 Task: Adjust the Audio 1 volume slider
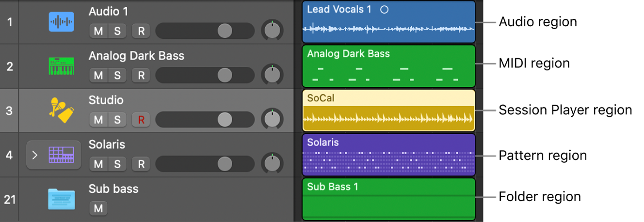pyautogui.click(x=225, y=31)
